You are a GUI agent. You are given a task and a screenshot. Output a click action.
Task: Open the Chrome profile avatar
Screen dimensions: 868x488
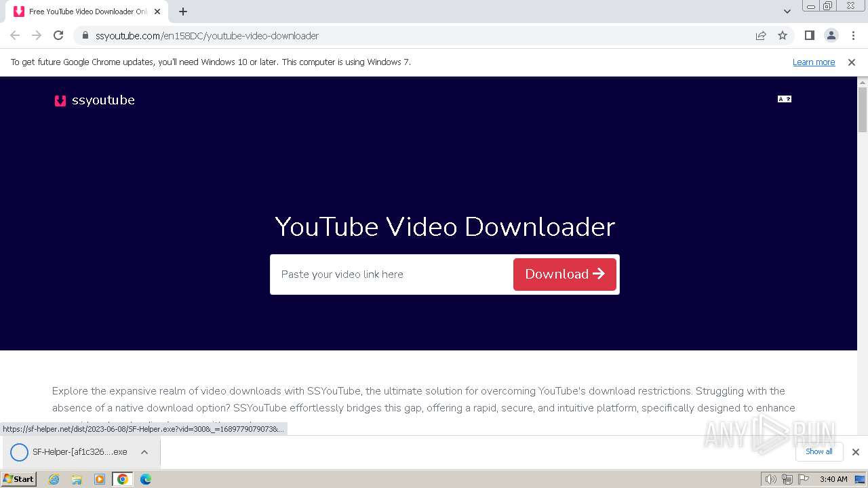point(831,35)
